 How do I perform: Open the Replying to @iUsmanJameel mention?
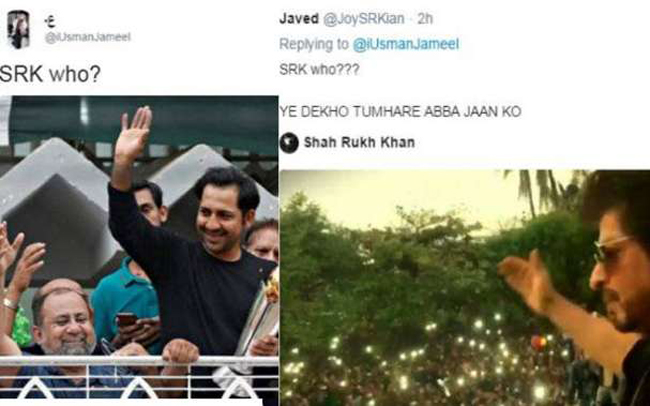[406, 44]
